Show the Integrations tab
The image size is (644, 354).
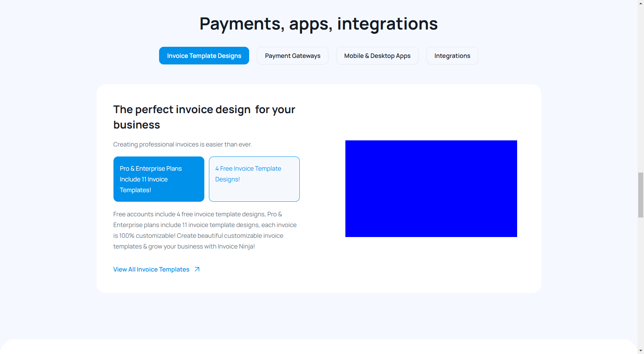[x=452, y=56]
